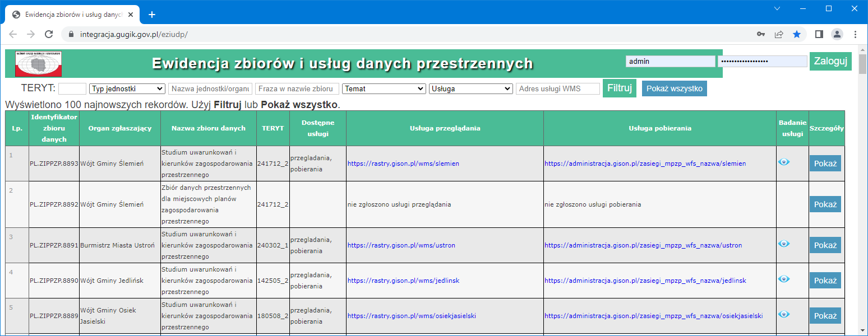Click the eye icon for Burmistrz Miasta Ustroń row
The width and height of the screenshot is (868, 336).
(784, 242)
